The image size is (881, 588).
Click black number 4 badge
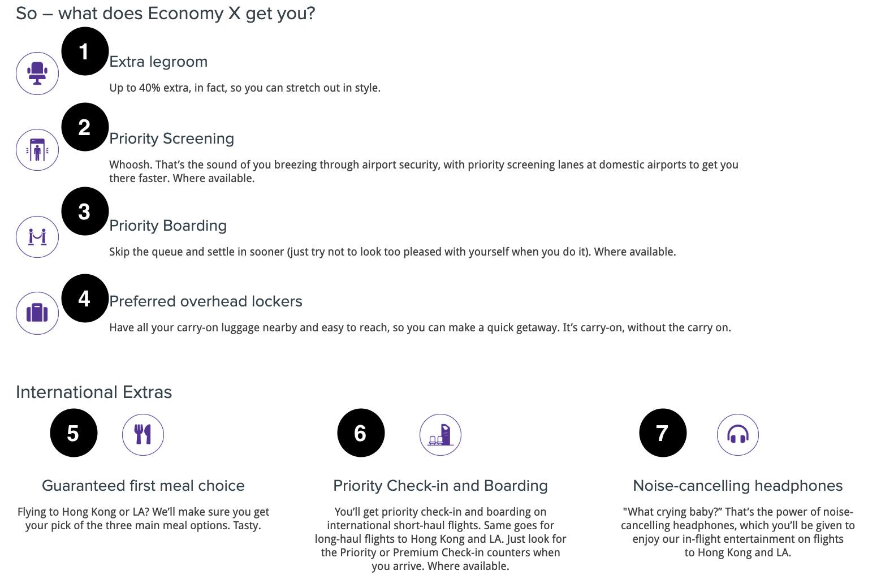[85, 299]
